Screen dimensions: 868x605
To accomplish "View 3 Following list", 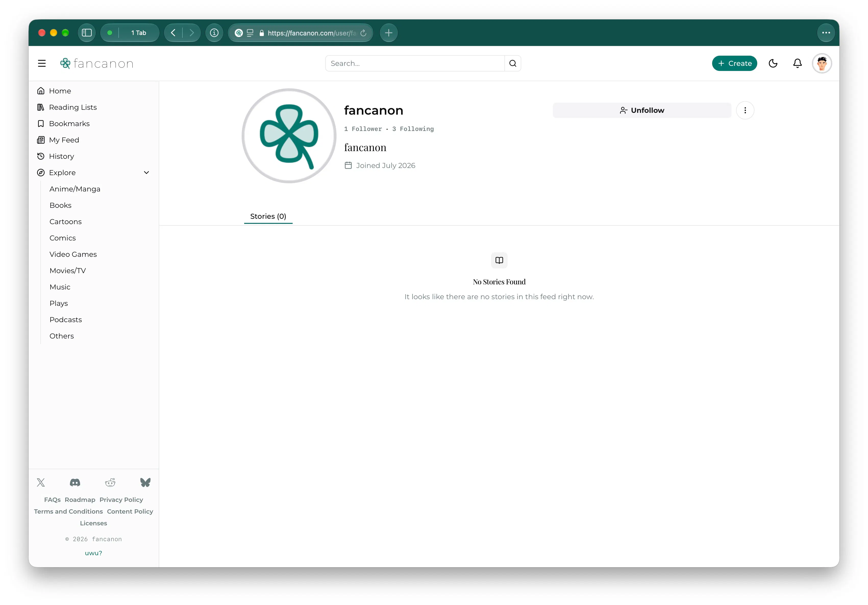I will point(413,129).
